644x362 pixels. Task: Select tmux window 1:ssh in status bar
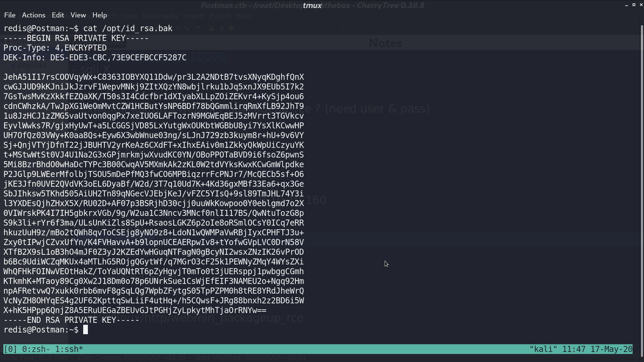point(69,349)
